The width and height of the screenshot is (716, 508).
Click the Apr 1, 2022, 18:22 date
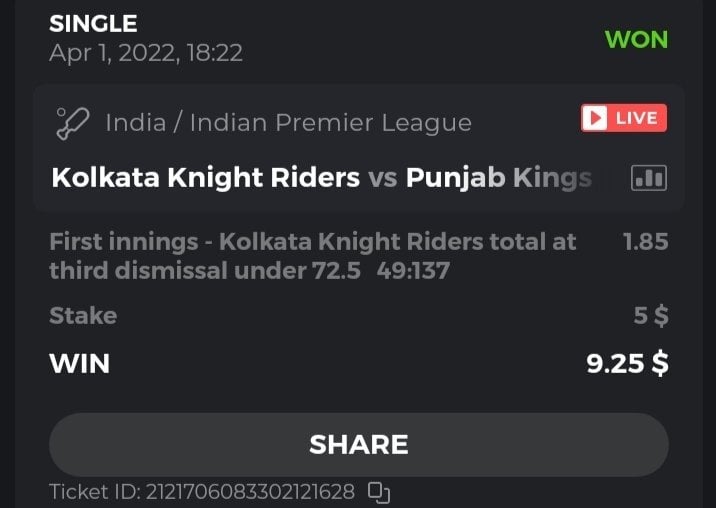coord(146,52)
